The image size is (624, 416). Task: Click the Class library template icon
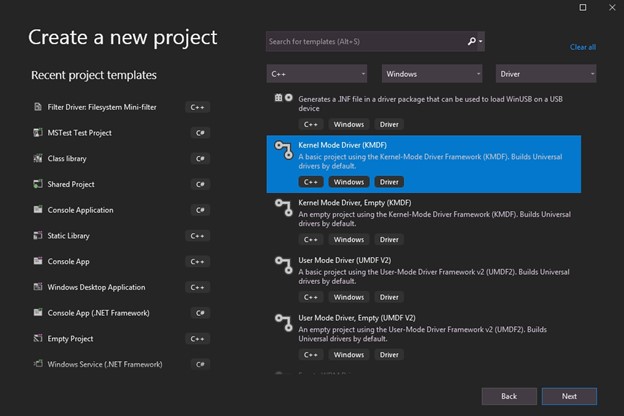(x=38, y=158)
